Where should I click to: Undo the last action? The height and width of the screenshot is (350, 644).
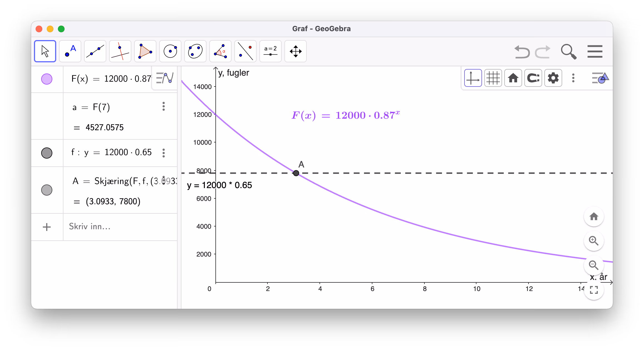point(522,52)
